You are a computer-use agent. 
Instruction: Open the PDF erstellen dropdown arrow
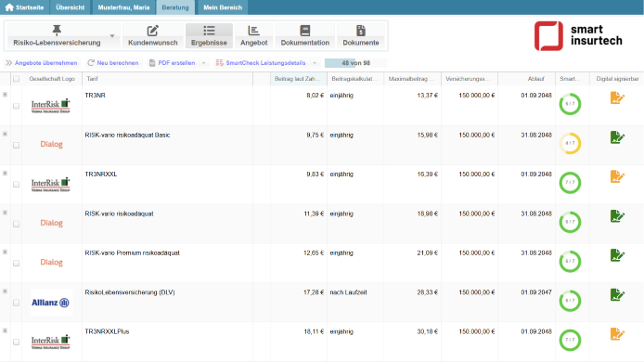click(204, 63)
